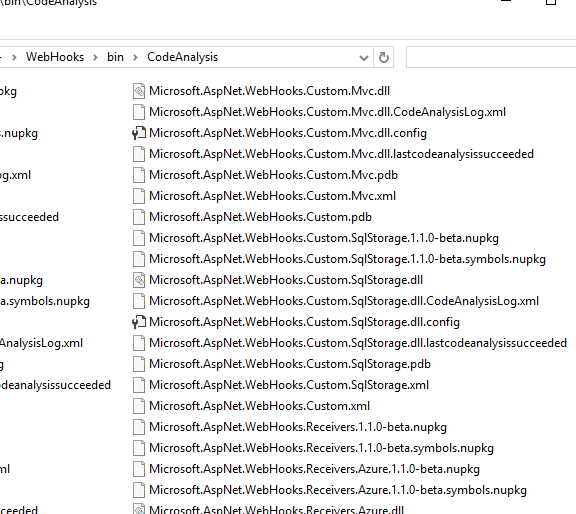Click the Receivers.1.1.0-beta.nupkg file icon
Image resolution: width=576 pixels, height=514 pixels.
coord(139,427)
